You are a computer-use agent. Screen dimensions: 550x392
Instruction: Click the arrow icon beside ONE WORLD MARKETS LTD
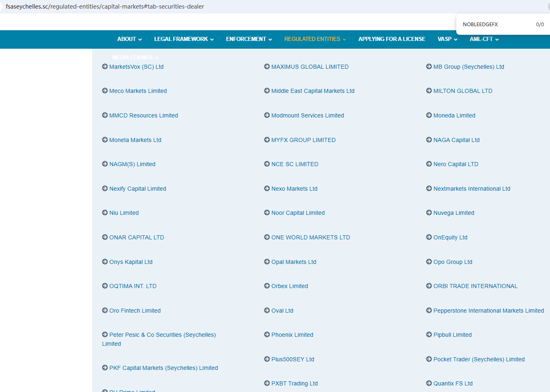coord(267,237)
